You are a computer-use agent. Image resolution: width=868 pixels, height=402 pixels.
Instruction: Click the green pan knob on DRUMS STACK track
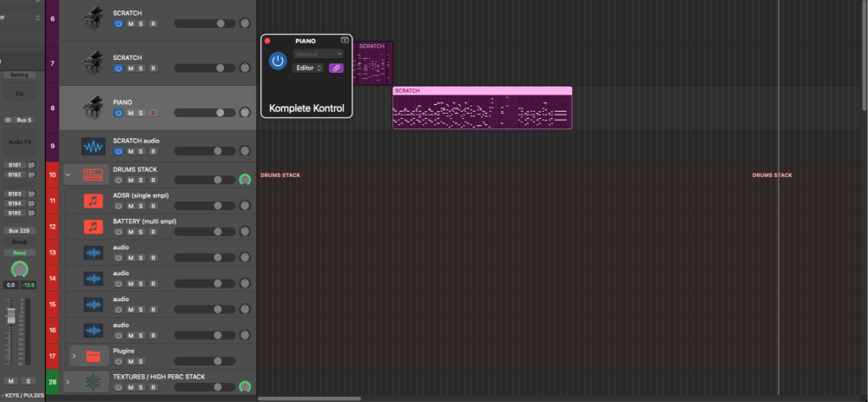(245, 180)
